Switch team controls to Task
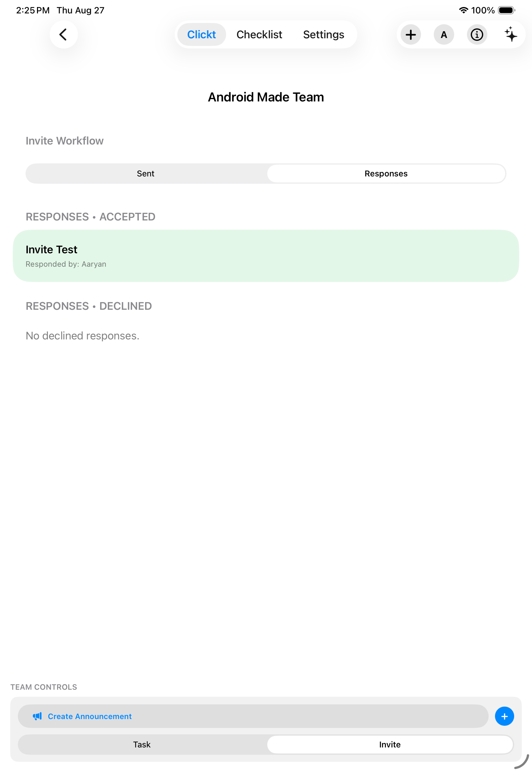The image size is (532, 772). coord(142,744)
